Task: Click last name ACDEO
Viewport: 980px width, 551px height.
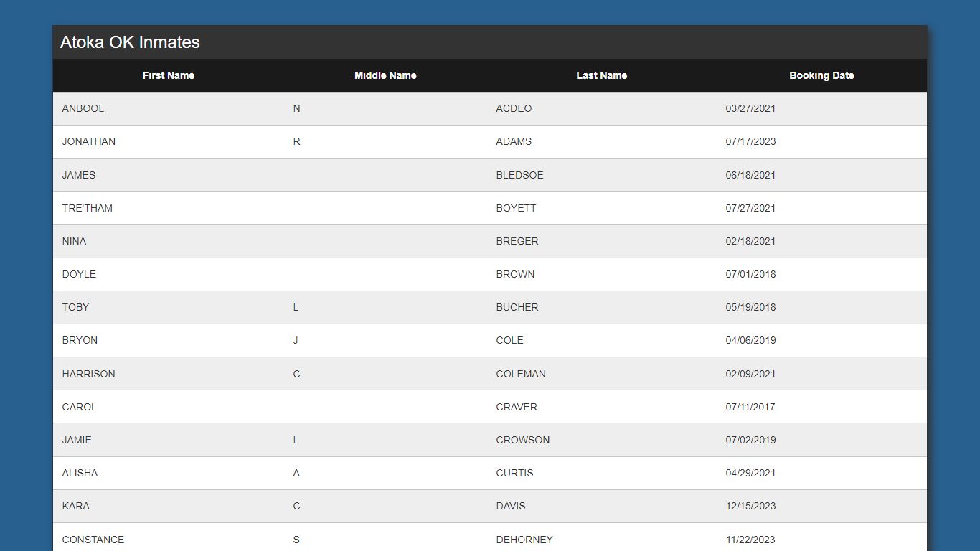Action: [514, 108]
